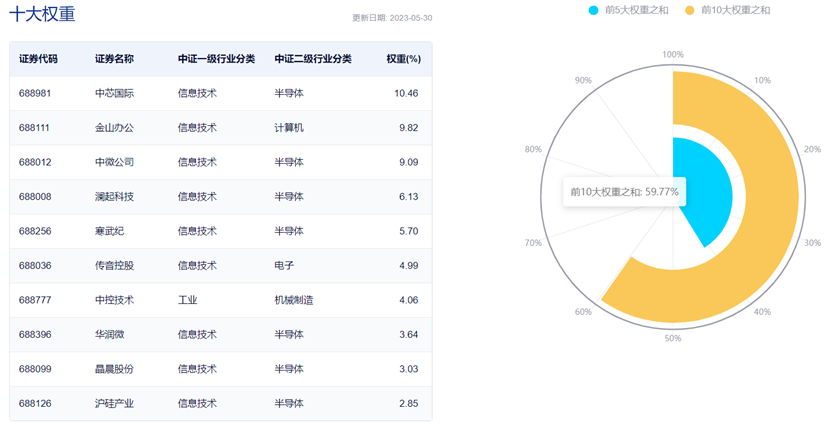831x428 pixels.
Task: Click the 中证一级行业分类 column header
Action: tap(216, 59)
